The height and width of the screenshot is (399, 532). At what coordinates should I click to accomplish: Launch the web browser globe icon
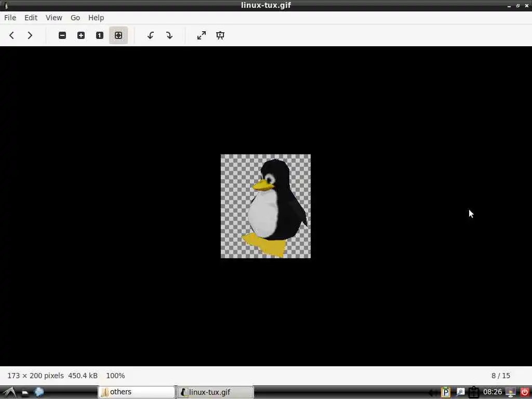click(x=39, y=392)
